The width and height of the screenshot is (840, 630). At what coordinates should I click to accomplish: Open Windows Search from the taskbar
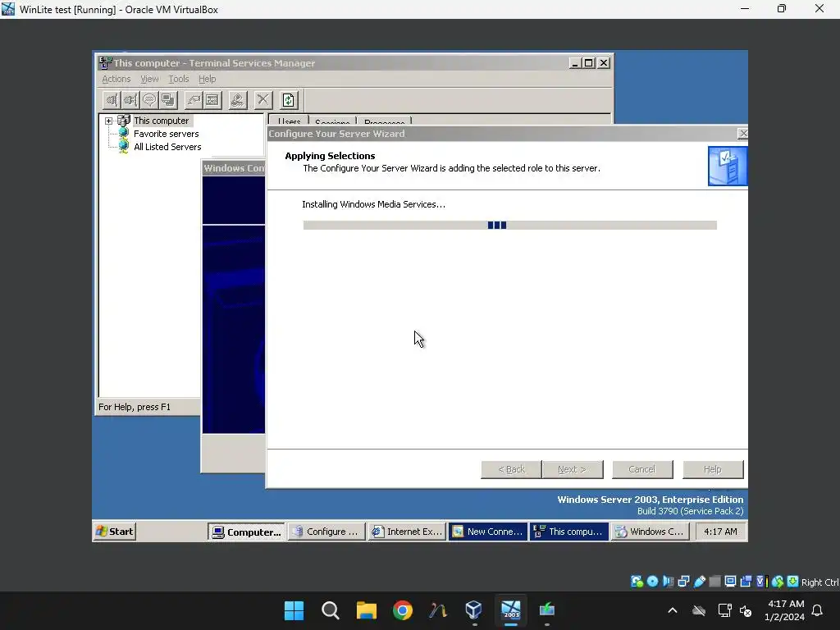(330, 610)
